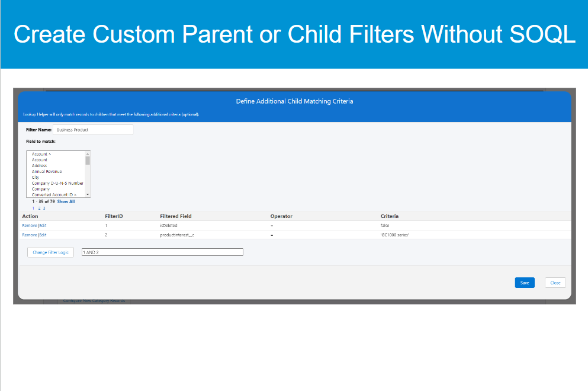Edit the isDeleted filter row
Screen dimensions: 588x391
[43, 226]
